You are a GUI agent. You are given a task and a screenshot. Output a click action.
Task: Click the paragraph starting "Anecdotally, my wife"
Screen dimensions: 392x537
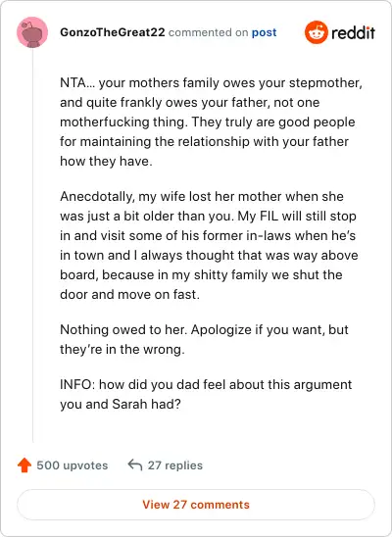[209, 245]
